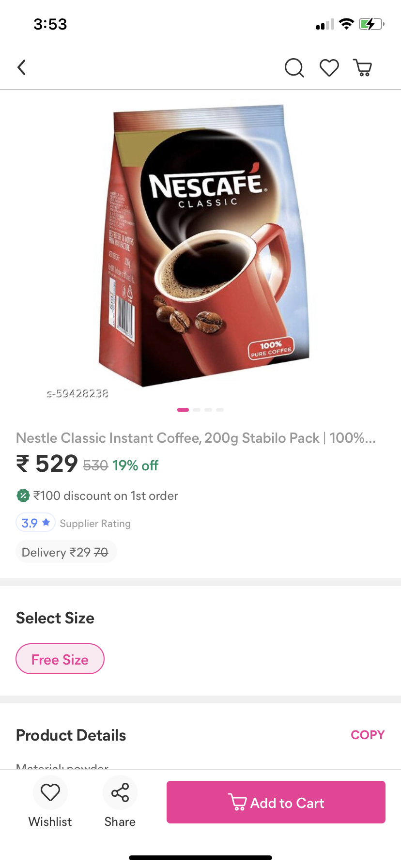Open search with the magnifier icon
The width and height of the screenshot is (401, 868).
(x=294, y=68)
